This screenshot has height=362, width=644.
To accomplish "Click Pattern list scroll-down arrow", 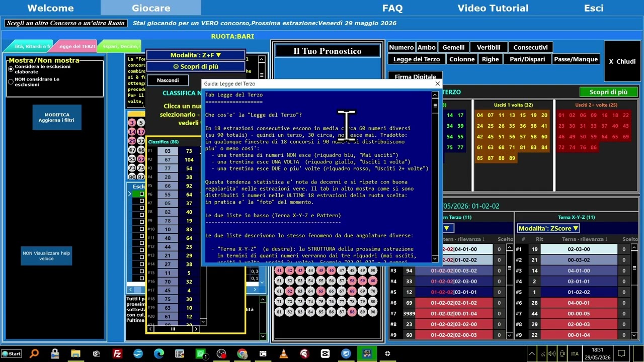I will (509, 335).
